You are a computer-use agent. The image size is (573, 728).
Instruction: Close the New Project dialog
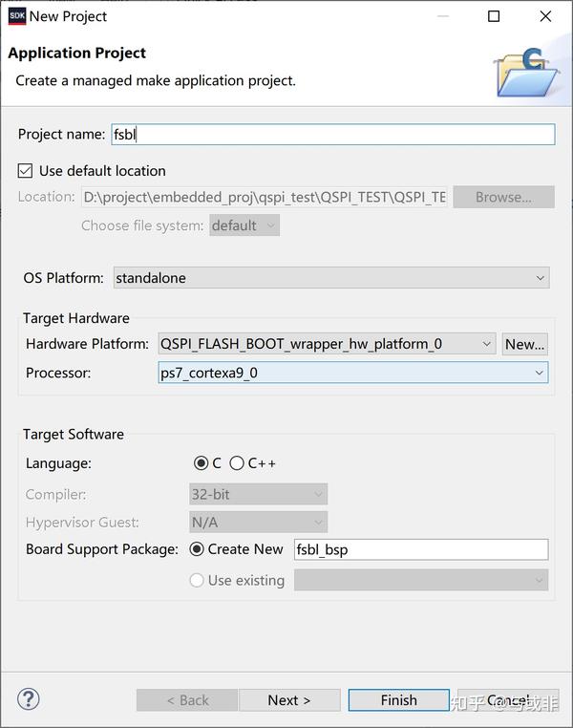(545, 16)
